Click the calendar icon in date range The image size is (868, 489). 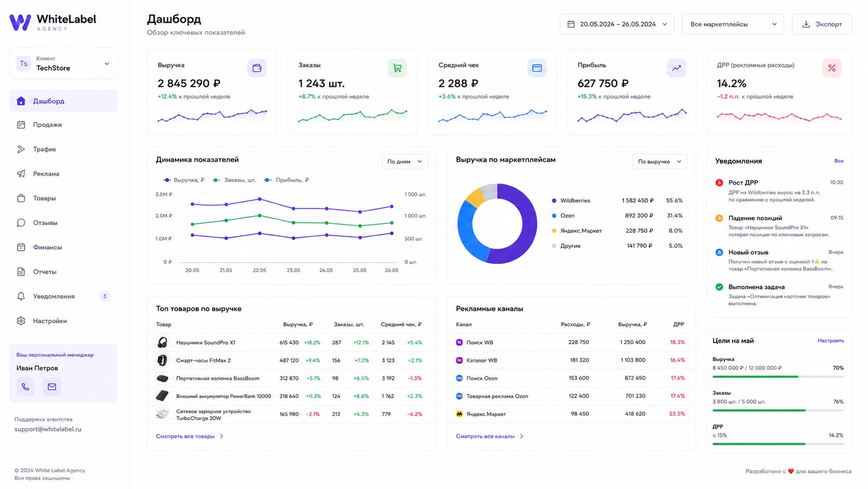tap(571, 24)
